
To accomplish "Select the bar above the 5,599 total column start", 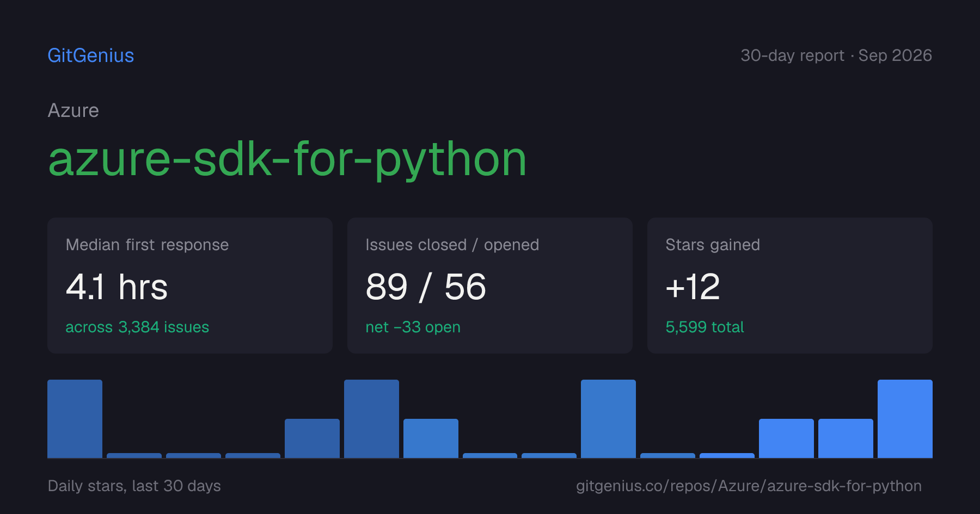I will (667, 455).
